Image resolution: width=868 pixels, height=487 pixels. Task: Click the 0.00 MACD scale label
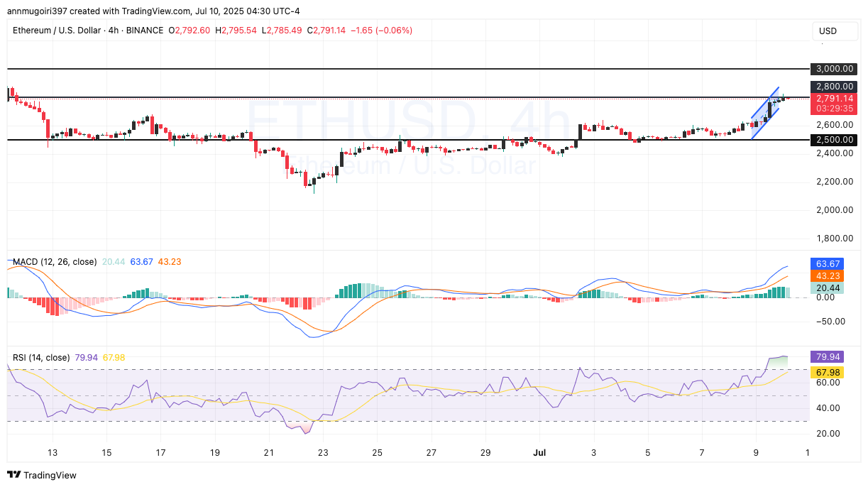(825, 297)
